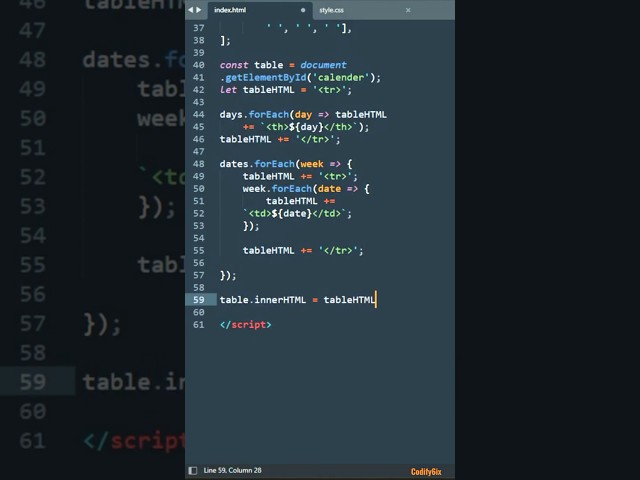Click 'dates.forEach(week => {' line
Viewport: 640px width, 480px height.
(x=286, y=164)
